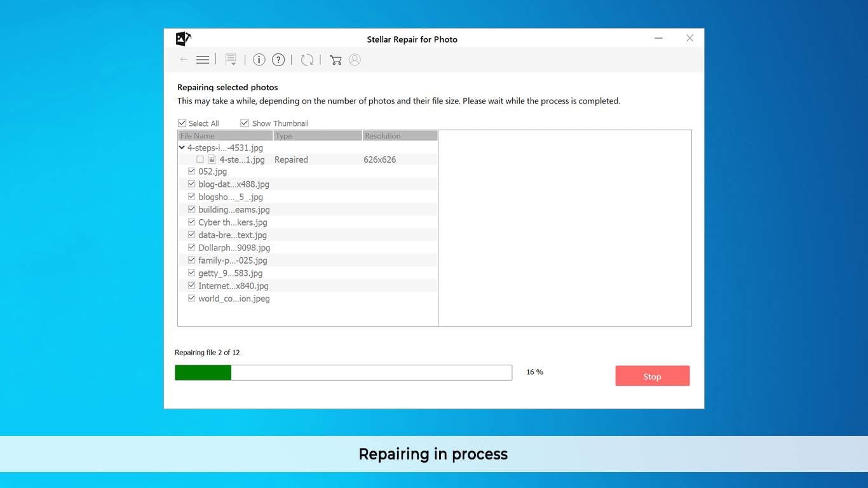868x488 pixels.
Task: Toggle the Select All checkbox
Action: coord(182,123)
